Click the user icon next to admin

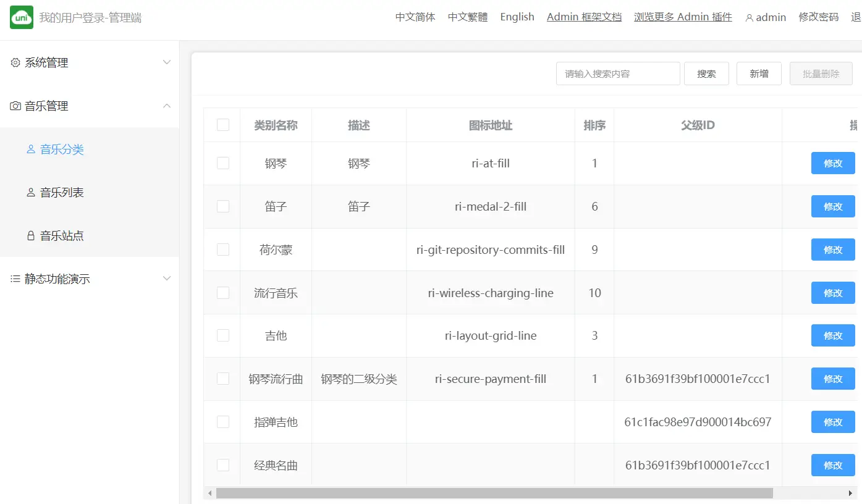[x=749, y=18]
